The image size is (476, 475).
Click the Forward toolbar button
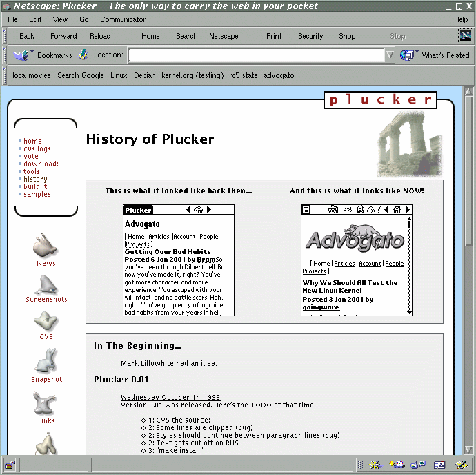tap(63, 36)
